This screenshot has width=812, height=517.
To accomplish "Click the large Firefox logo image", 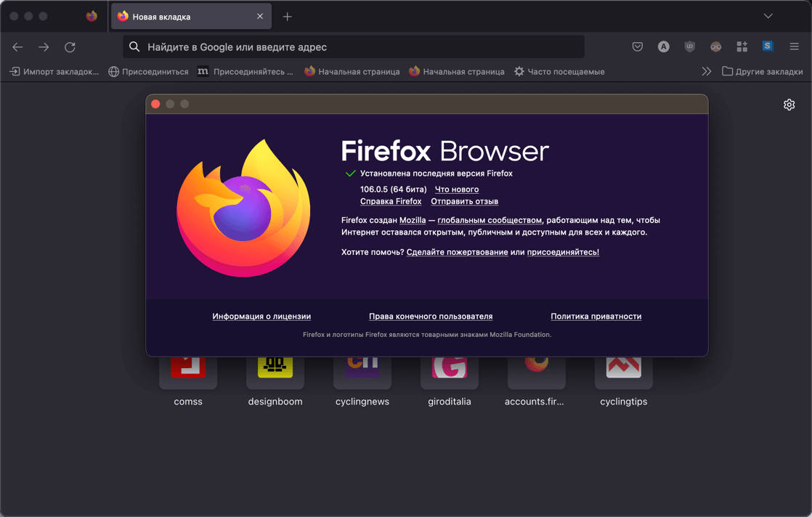I will click(243, 208).
